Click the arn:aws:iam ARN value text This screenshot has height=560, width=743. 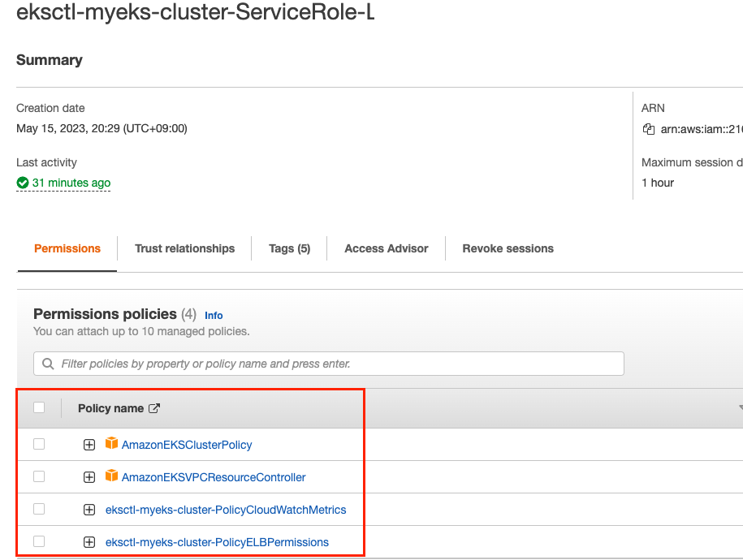702,129
